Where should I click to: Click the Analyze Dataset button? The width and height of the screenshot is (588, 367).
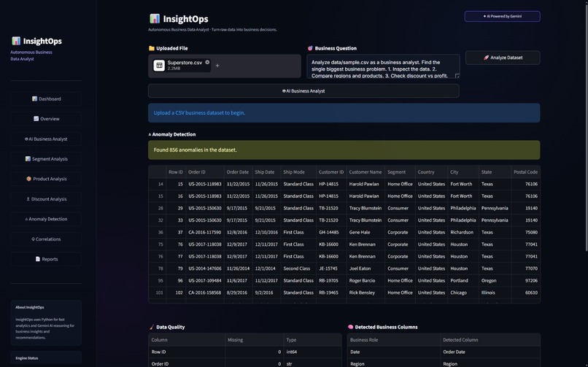pos(503,58)
